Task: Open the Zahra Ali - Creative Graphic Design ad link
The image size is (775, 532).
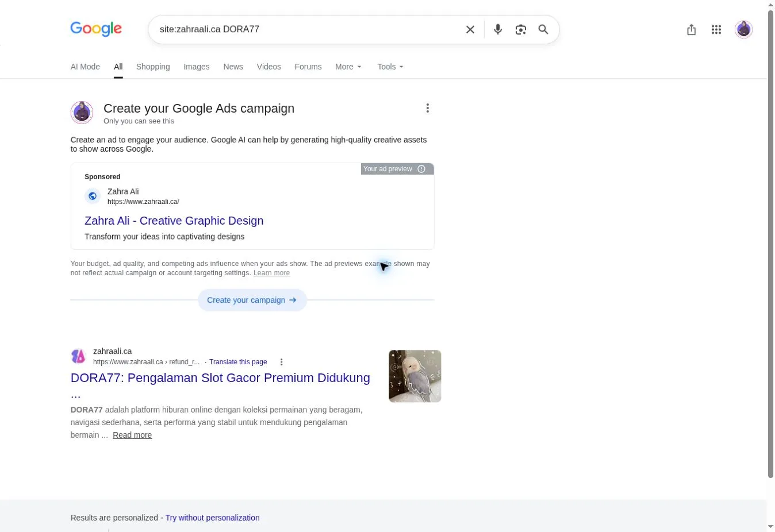Action: pos(174,221)
